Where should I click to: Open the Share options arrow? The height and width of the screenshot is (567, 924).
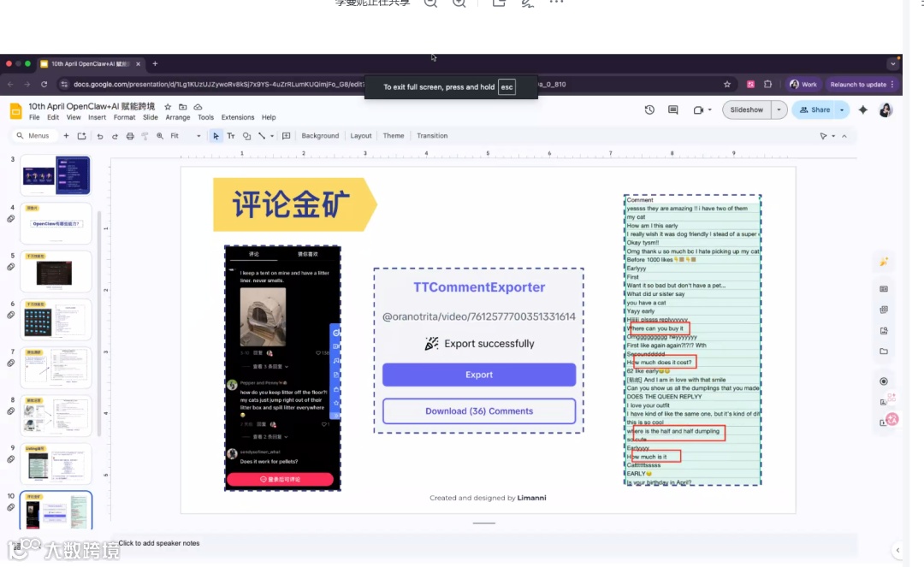pyautogui.click(x=842, y=109)
